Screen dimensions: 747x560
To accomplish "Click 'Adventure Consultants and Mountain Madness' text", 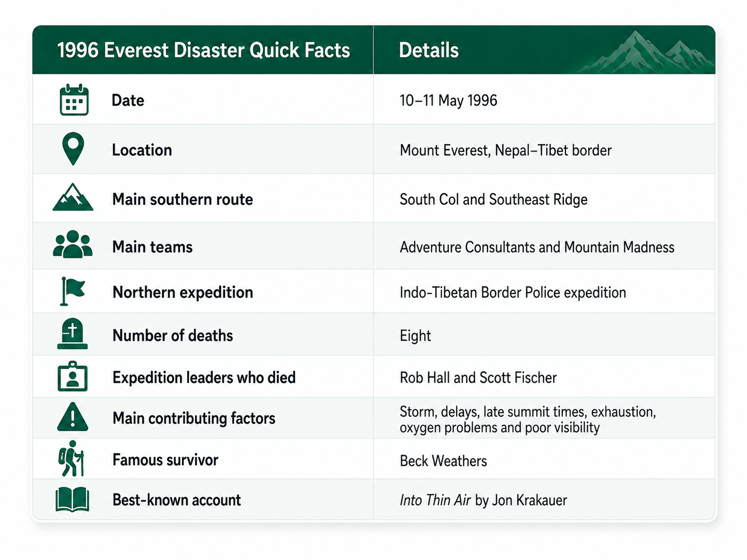I will tap(537, 248).
